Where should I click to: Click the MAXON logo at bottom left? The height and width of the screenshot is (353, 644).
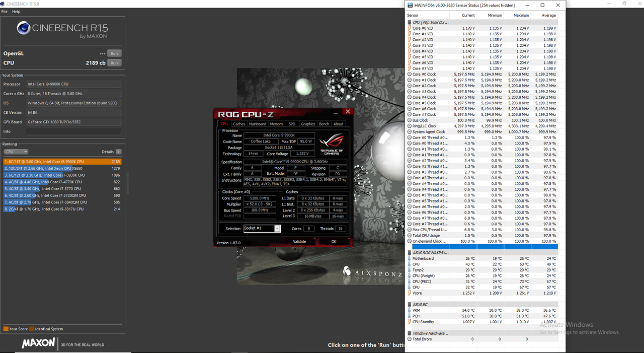click(x=38, y=343)
